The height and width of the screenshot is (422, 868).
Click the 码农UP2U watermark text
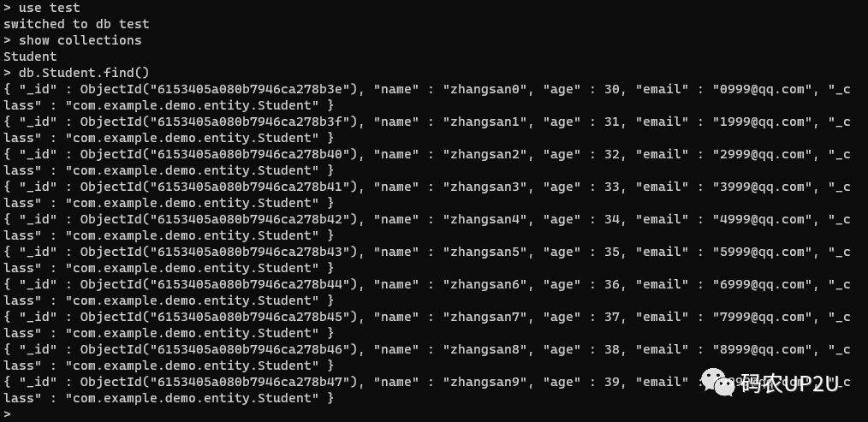point(789,383)
